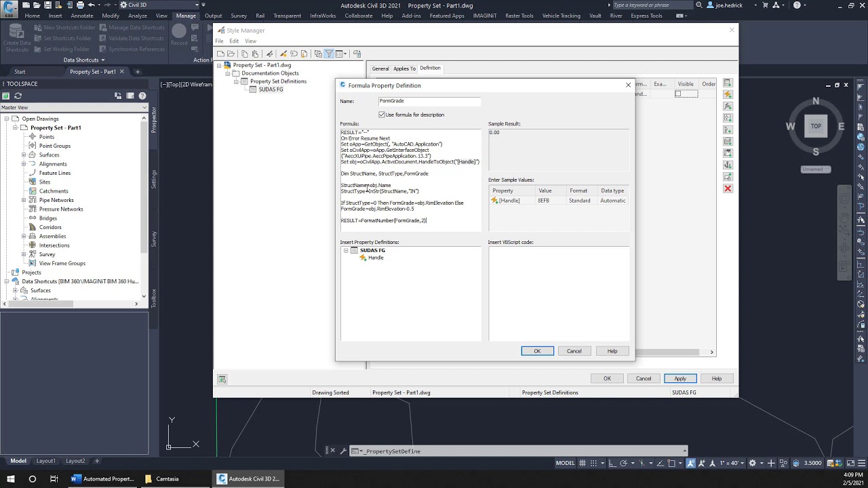Toggle polar tracking in status bar
Screen dimensions: 868x488
coord(623,463)
